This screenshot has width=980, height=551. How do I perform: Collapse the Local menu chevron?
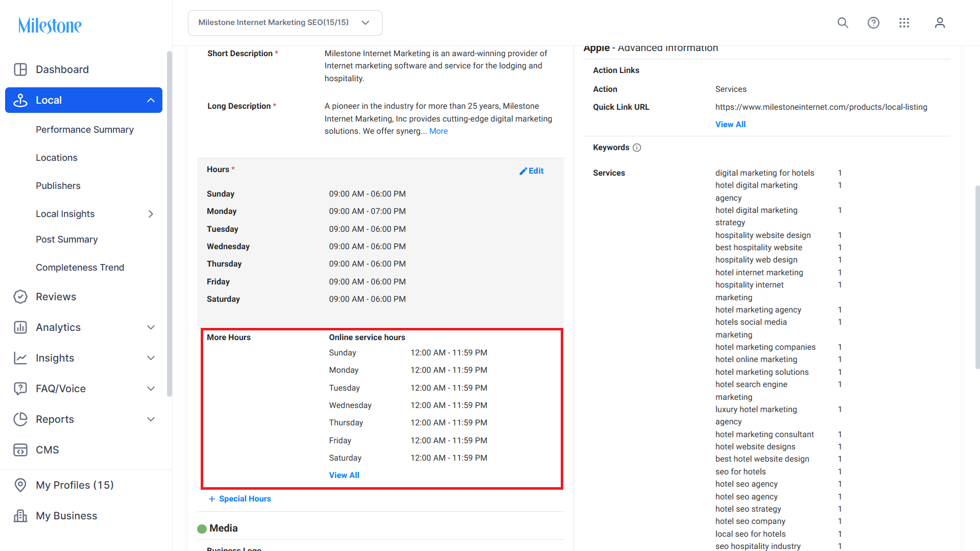click(x=151, y=100)
